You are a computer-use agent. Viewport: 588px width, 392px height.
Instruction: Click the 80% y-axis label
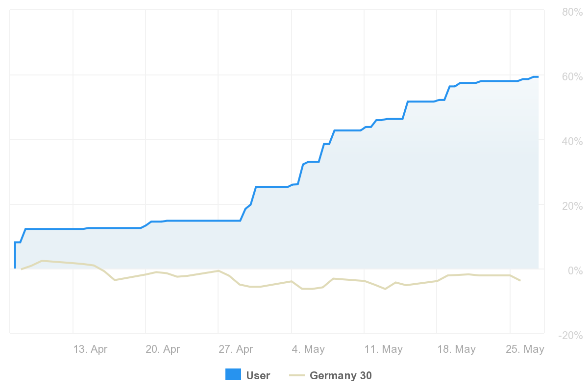pos(571,12)
